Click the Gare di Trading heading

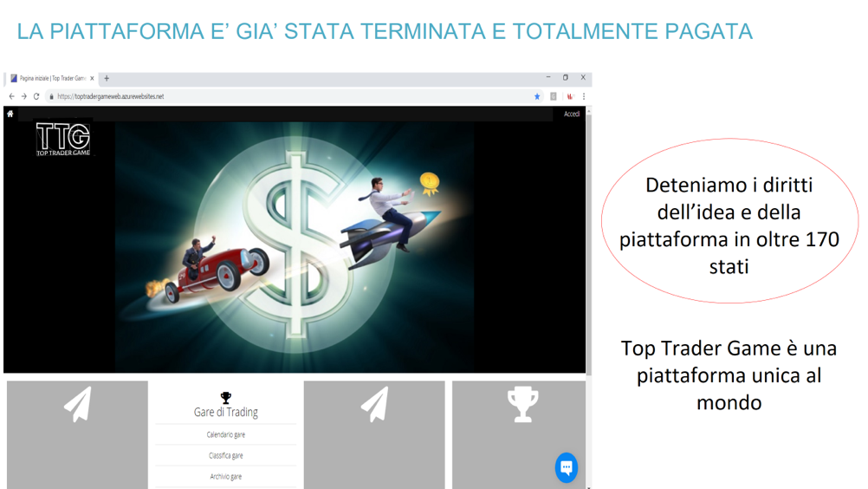click(x=226, y=412)
